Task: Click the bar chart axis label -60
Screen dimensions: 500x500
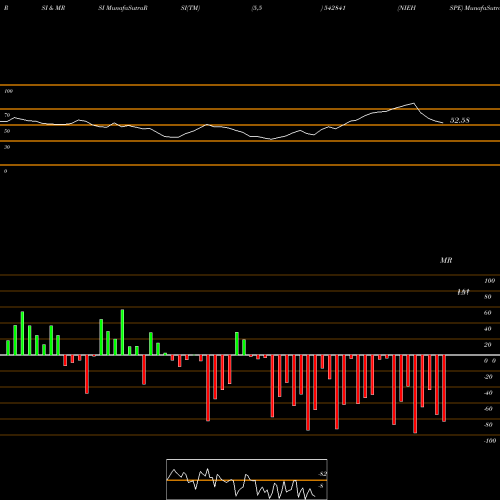Action: 488,409
